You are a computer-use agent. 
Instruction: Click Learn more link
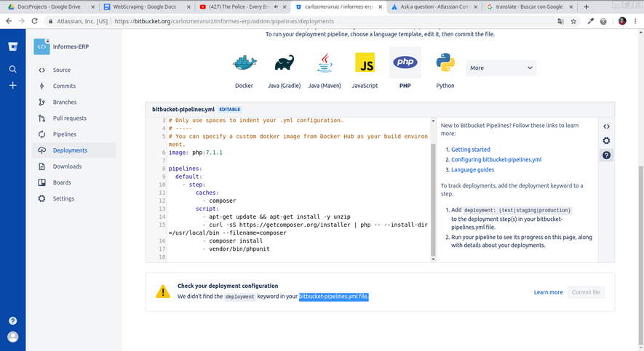pyautogui.click(x=548, y=292)
